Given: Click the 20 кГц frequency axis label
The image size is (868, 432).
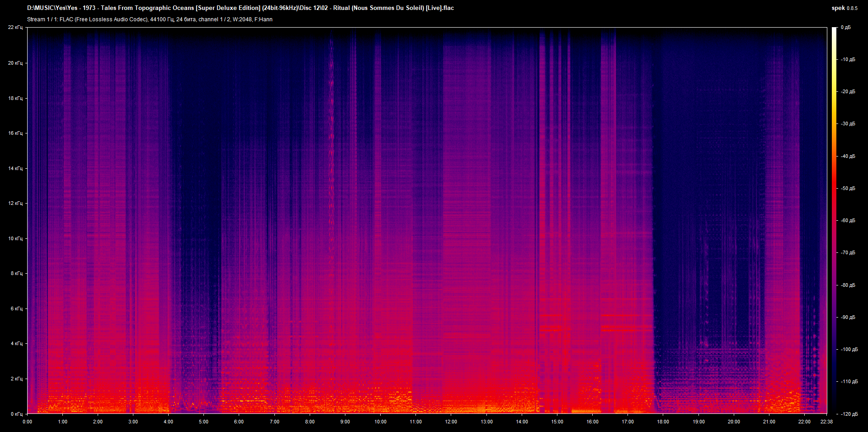Looking at the screenshot, I should tap(15, 63).
